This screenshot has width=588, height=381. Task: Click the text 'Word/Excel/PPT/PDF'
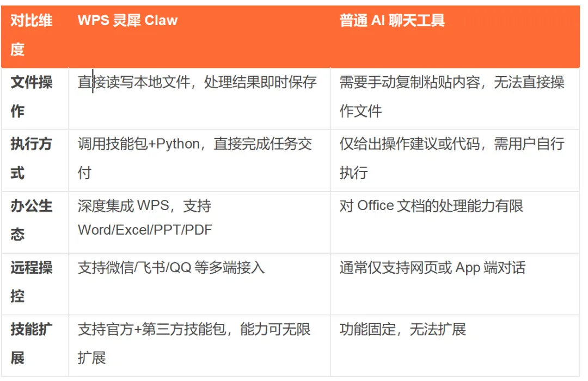pos(145,230)
